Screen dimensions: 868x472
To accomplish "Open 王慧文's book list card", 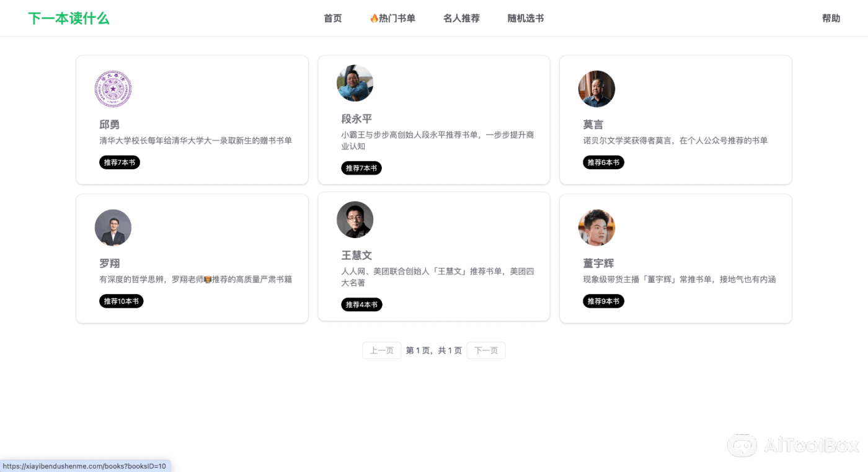I will click(x=433, y=257).
